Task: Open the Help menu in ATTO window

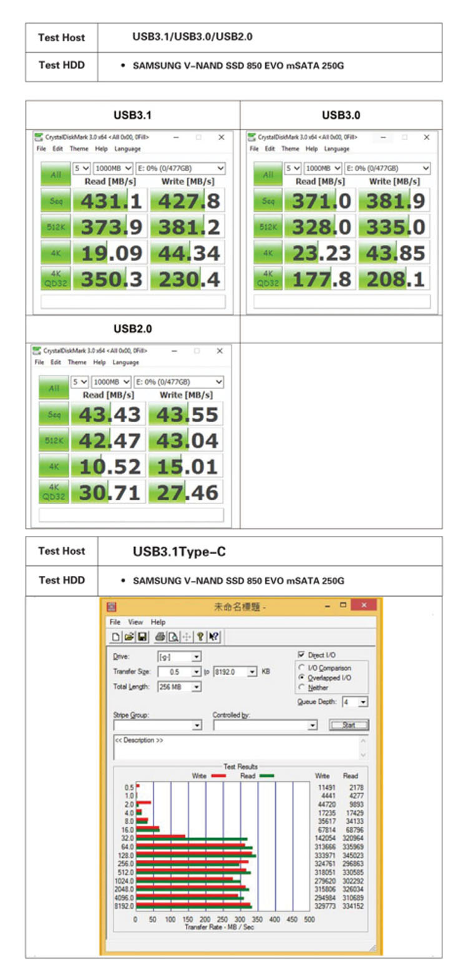Action: (x=158, y=622)
